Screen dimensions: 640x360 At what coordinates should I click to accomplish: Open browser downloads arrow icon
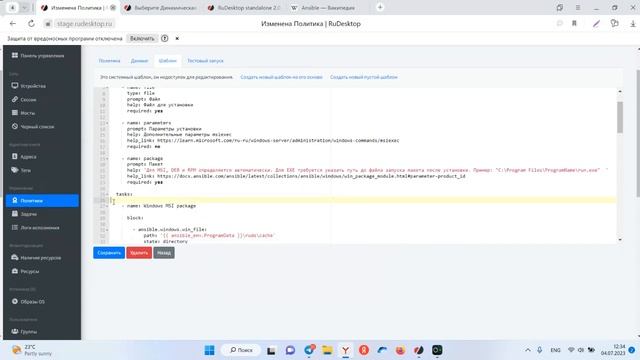[633, 24]
